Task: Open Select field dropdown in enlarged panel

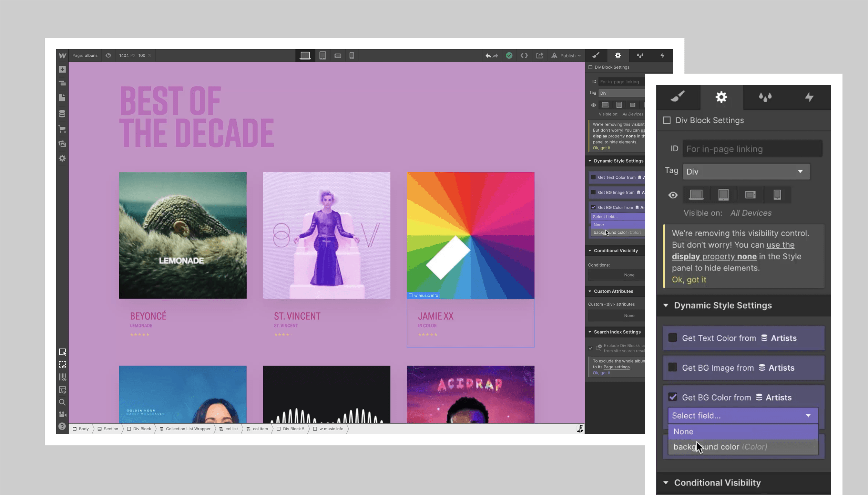Action: click(x=743, y=415)
